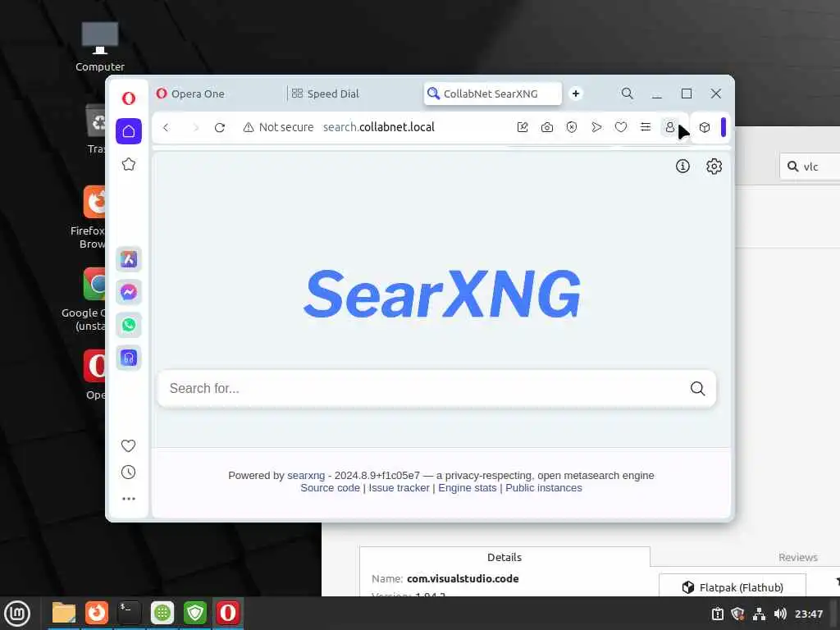Open the Files folder in taskbar
The height and width of the screenshot is (630, 840).
tap(64, 614)
